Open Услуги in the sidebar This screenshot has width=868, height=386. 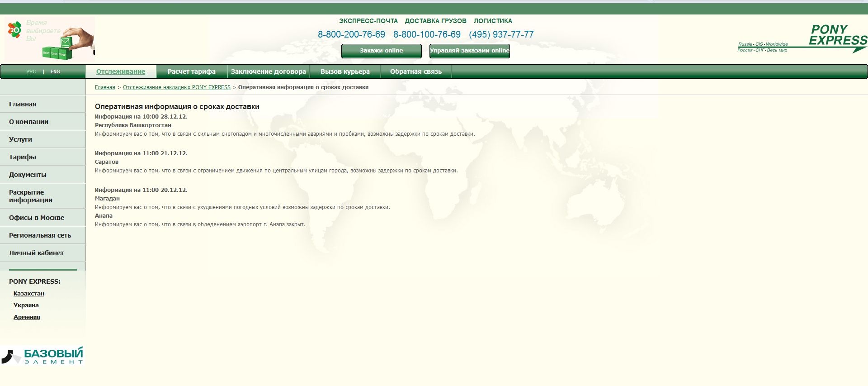point(42,139)
